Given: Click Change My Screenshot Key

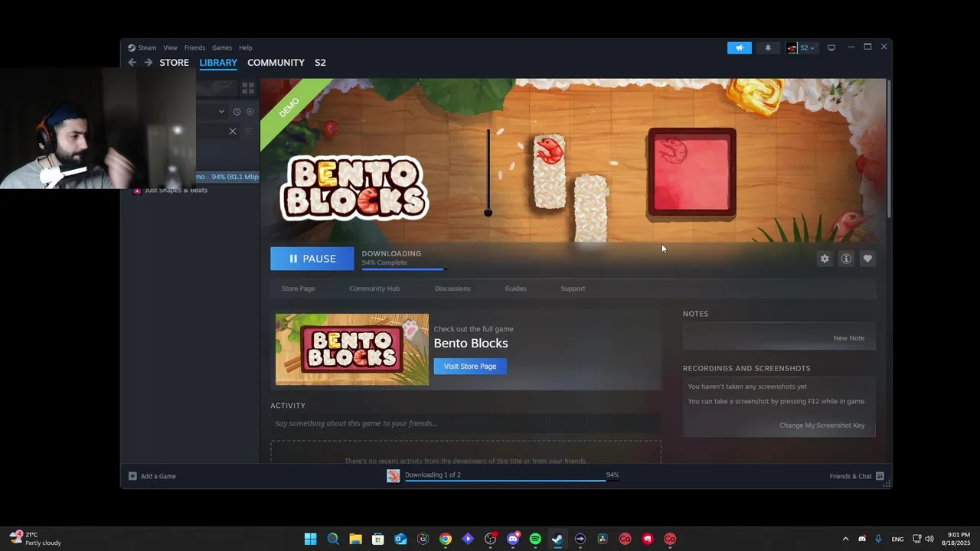Looking at the screenshot, I should tap(822, 425).
